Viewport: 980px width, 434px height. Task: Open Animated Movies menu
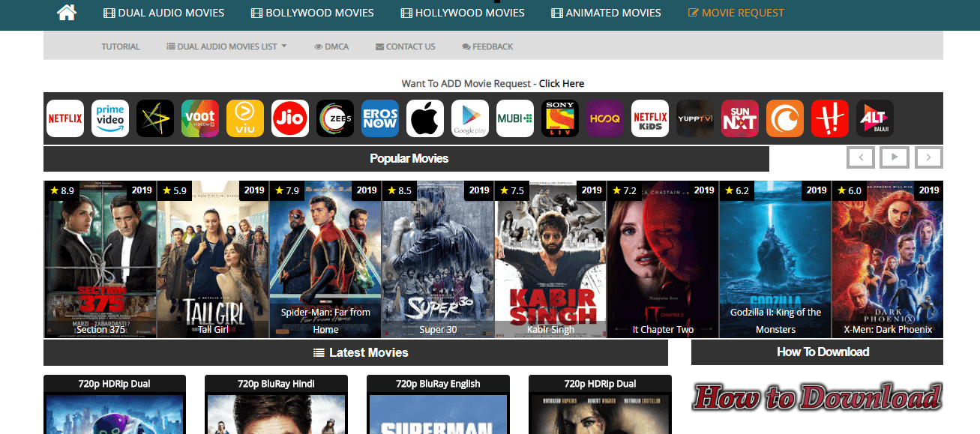[x=606, y=13]
